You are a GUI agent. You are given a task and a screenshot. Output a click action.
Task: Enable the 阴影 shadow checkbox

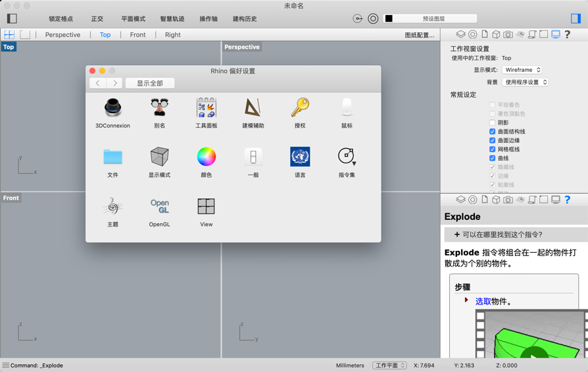tap(493, 122)
